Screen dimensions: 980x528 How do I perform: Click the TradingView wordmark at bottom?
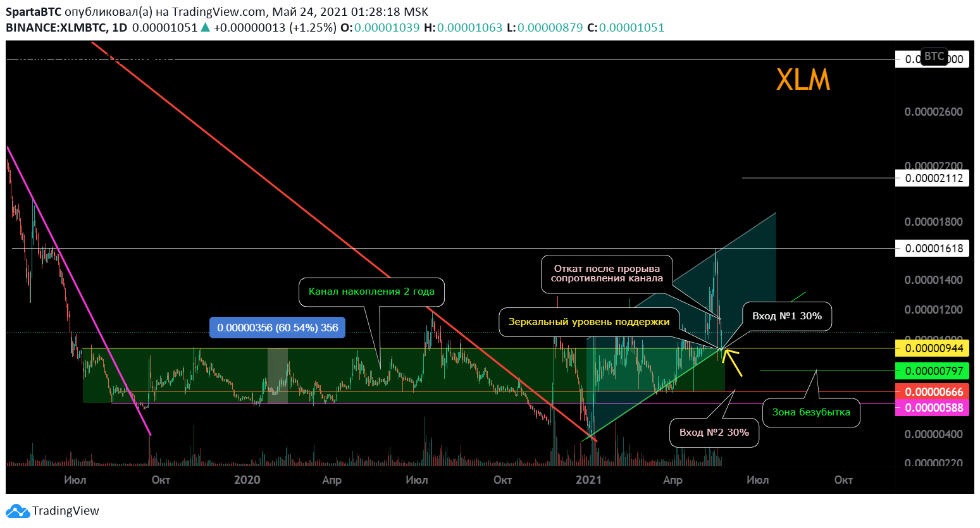coord(66,511)
